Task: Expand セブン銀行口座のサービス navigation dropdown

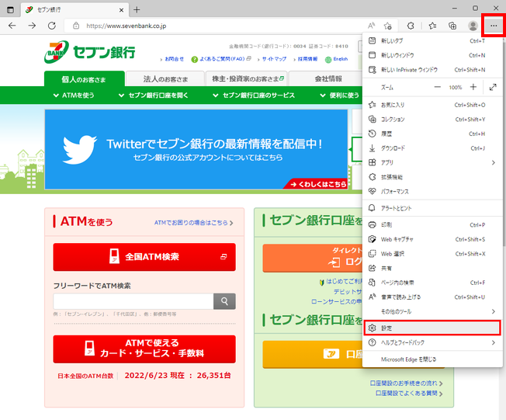Action: click(x=254, y=95)
